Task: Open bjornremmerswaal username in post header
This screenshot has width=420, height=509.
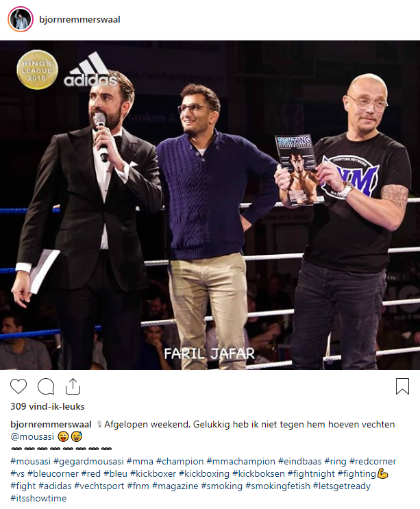Action: [x=79, y=19]
